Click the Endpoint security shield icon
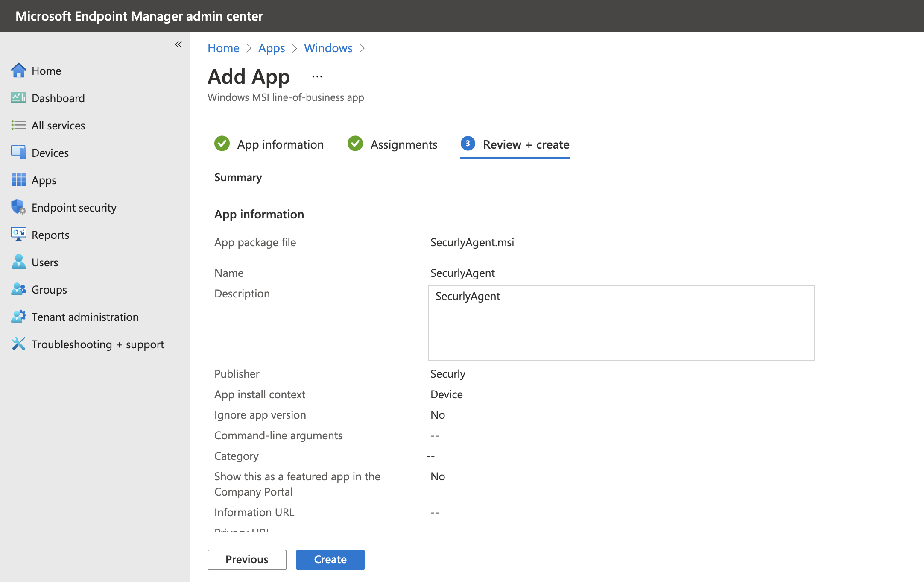The height and width of the screenshot is (582, 924). [x=19, y=207]
